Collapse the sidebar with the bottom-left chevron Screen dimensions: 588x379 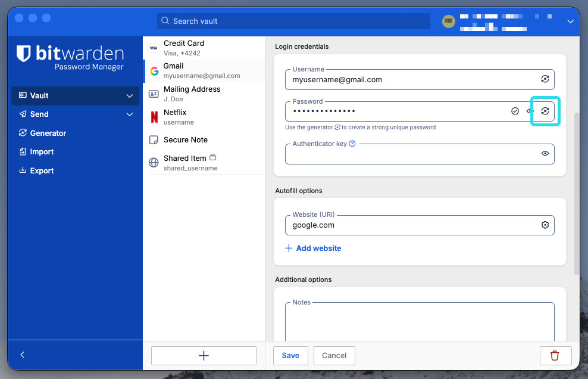(22, 355)
